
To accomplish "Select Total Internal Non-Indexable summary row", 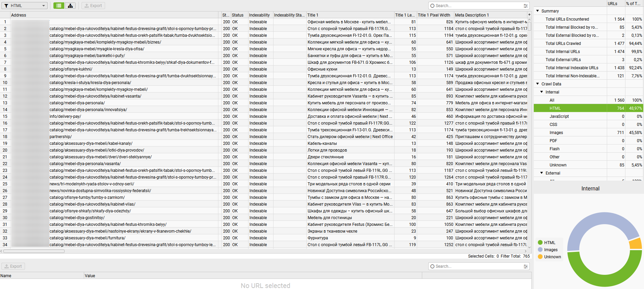I will [x=588, y=76].
